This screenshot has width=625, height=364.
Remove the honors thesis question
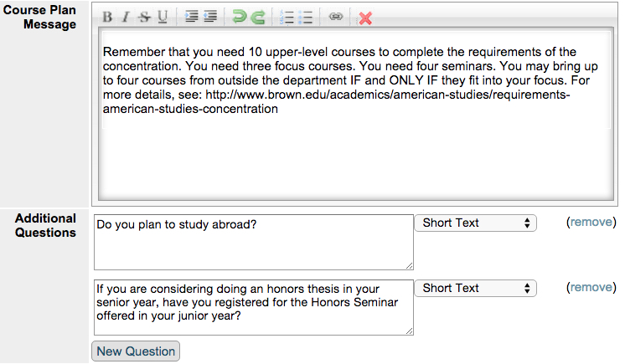[x=591, y=287]
